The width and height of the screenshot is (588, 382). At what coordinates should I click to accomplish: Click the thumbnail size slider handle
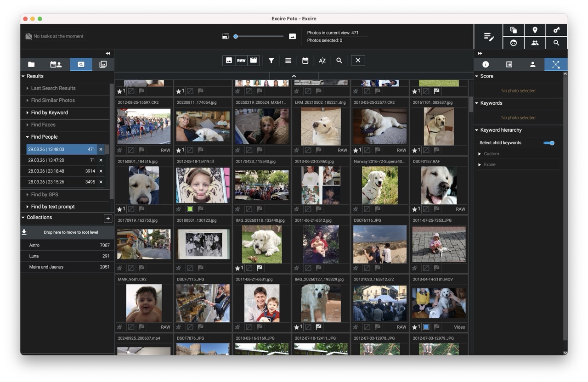click(236, 36)
